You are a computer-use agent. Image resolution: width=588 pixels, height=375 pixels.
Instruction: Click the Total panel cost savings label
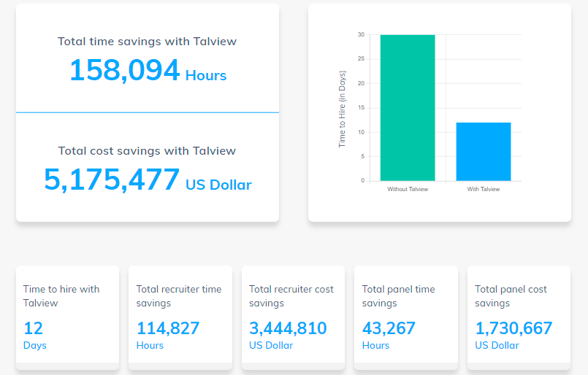(x=511, y=296)
